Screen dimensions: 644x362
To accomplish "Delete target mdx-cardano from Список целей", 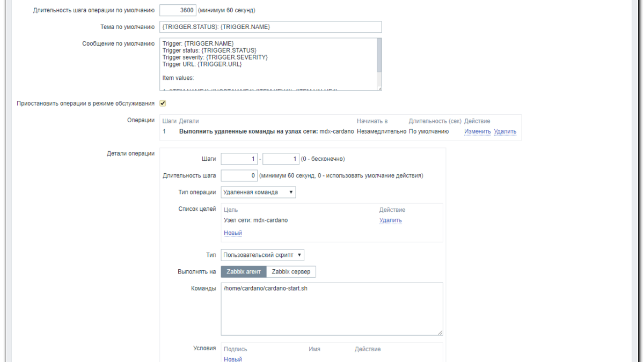I will point(390,220).
